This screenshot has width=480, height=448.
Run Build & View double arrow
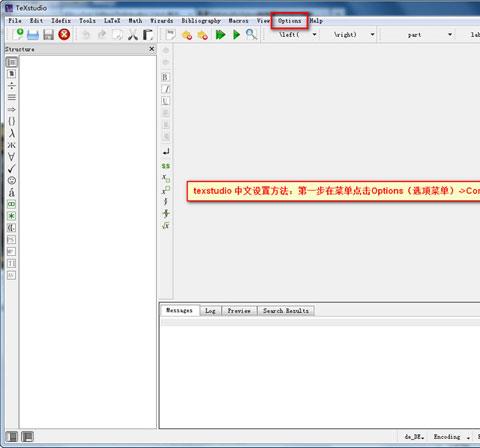(x=220, y=35)
